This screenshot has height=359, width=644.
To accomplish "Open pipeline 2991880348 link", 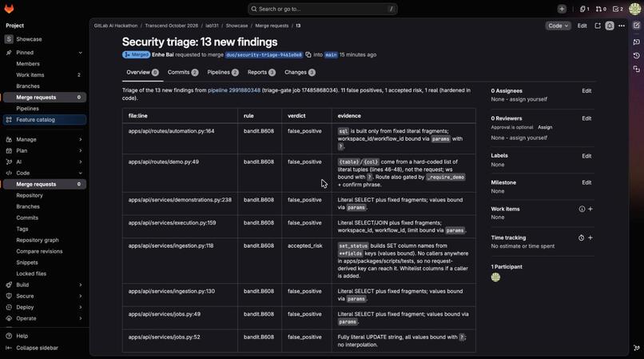I will [x=234, y=90].
